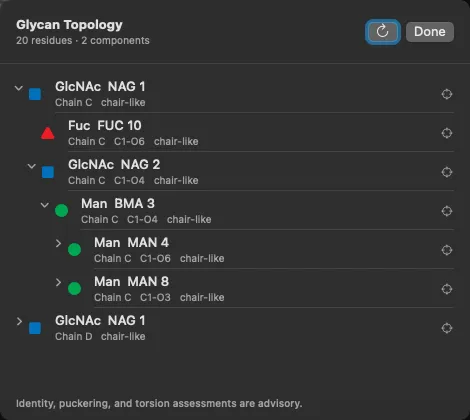Image resolution: width=470 pixels, height=420 pixels.
Task: Select the GlcNAc NAG 2 row label
Action: point(114,165)
